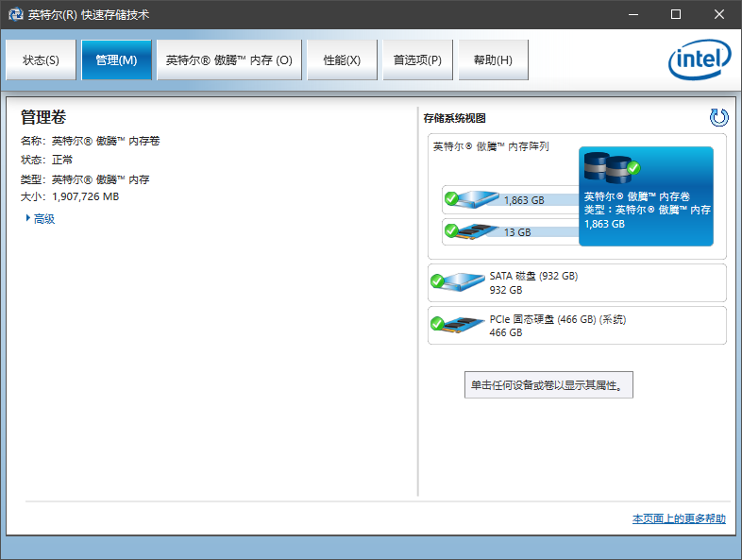742x560 pixels.
Task: Click the Optane volume database icon
Action: [612, 167]
